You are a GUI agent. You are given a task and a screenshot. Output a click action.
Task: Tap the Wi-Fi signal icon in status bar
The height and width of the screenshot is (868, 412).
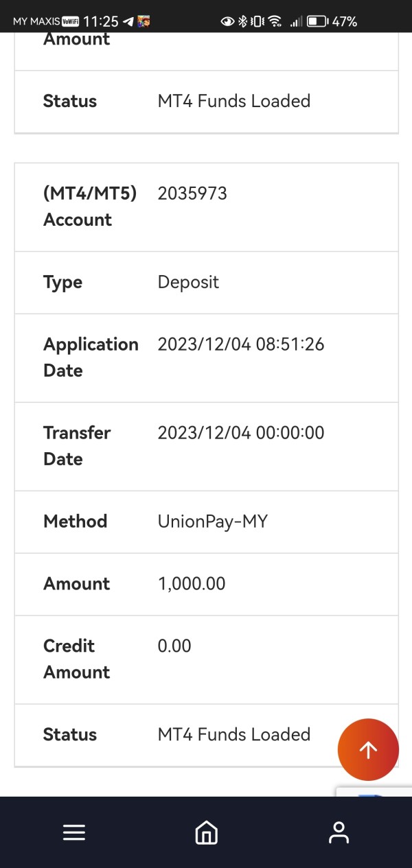point(275,22)
